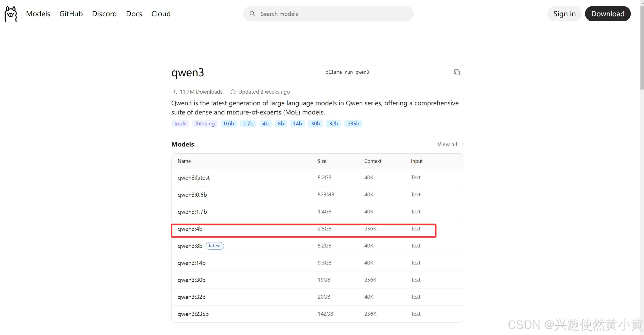Click the qwen3 page title
644x335 pixels.
tap(188, 73)
